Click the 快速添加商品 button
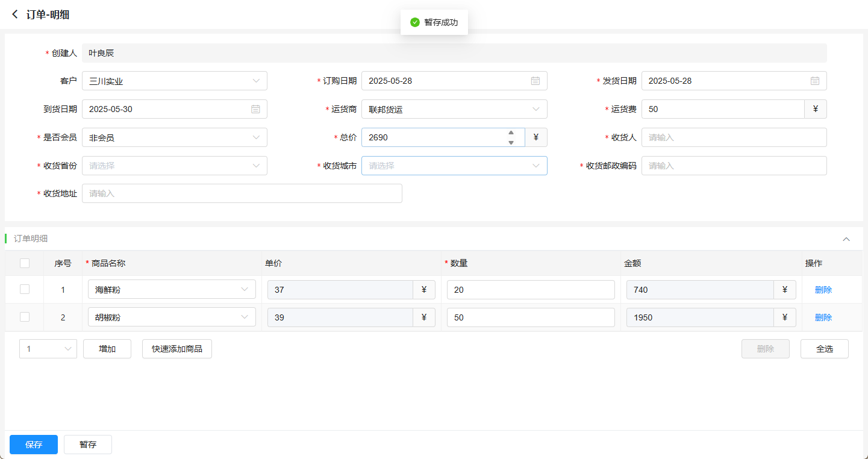This screenshot has width=868, height=459. [176, 349]
